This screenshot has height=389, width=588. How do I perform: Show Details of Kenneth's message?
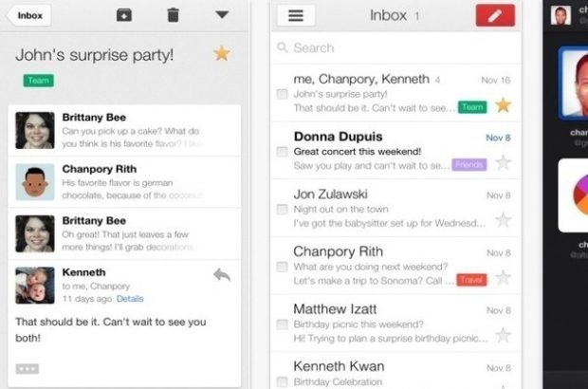click(130, 299)
